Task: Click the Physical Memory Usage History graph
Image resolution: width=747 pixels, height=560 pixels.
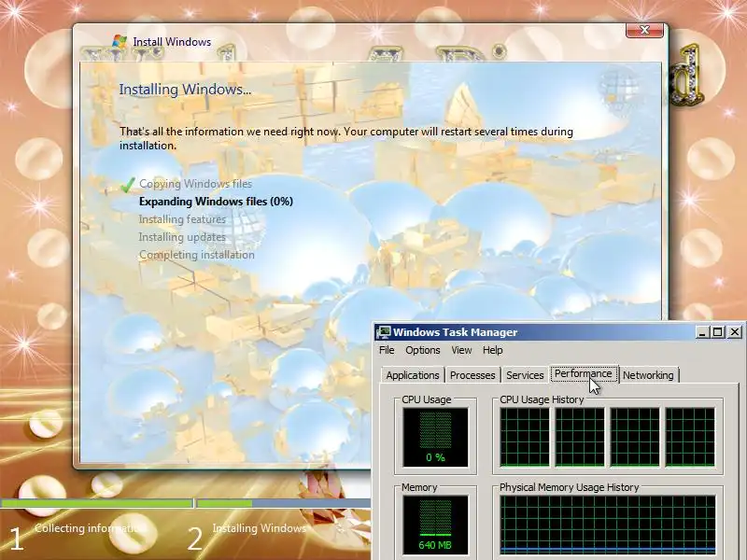Action: coord(608,525)
